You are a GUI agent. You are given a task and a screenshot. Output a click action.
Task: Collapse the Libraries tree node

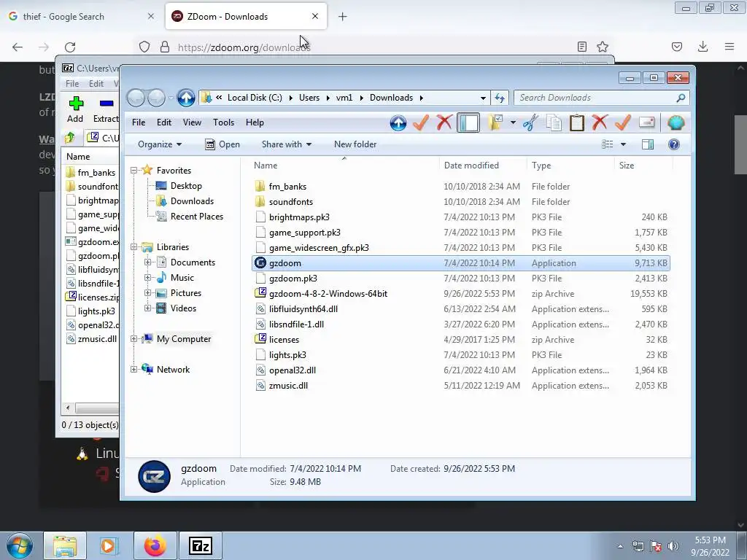[x=134, y=247]
